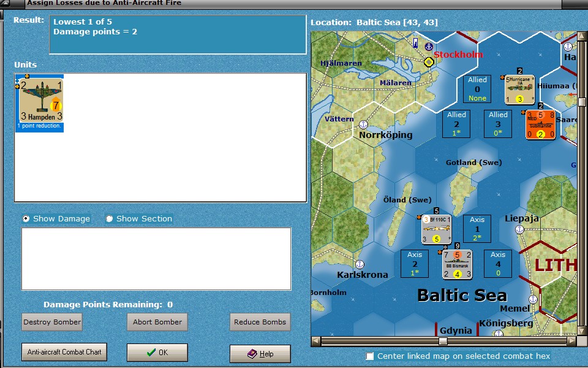
Task: Click the Hjälmaren lake label
Action: click(341, 63)
